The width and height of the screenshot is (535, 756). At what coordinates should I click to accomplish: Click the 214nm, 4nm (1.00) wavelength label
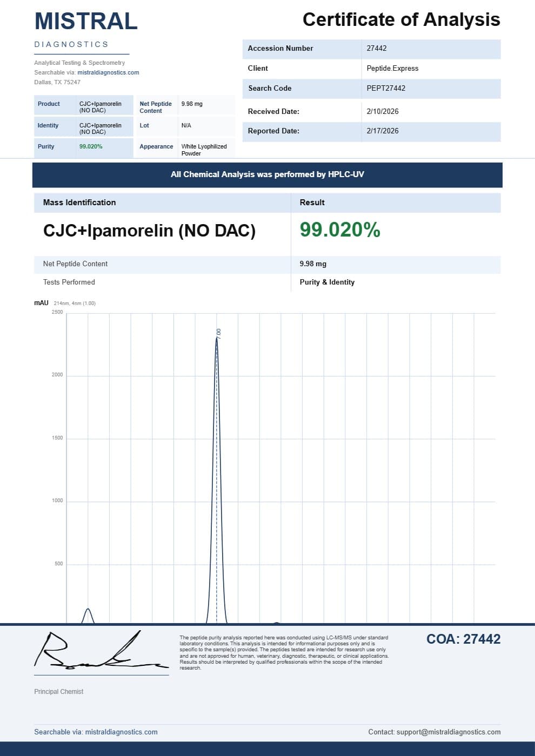click(75, 303)
